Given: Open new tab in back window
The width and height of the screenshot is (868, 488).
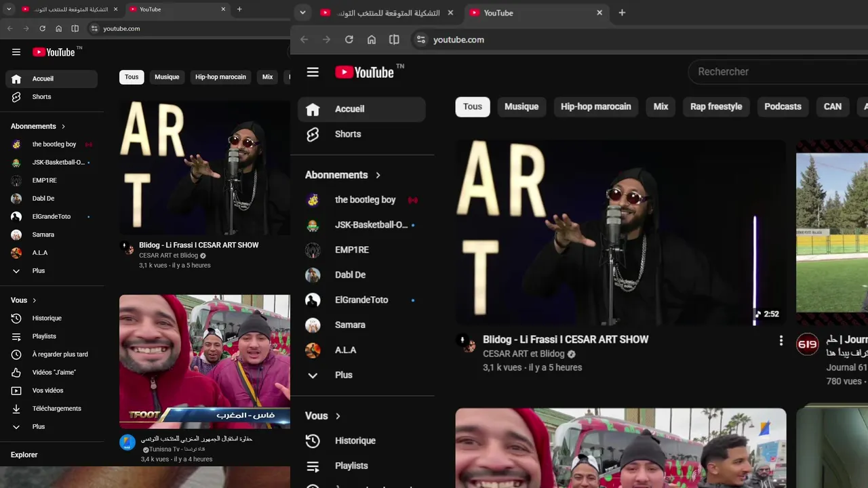Looking at the screenshot, I should point(239,9).
